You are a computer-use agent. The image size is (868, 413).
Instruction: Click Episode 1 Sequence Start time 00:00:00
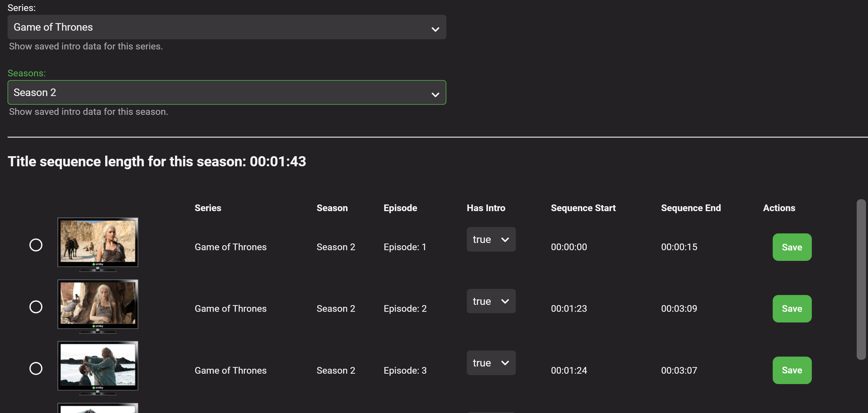569,247
